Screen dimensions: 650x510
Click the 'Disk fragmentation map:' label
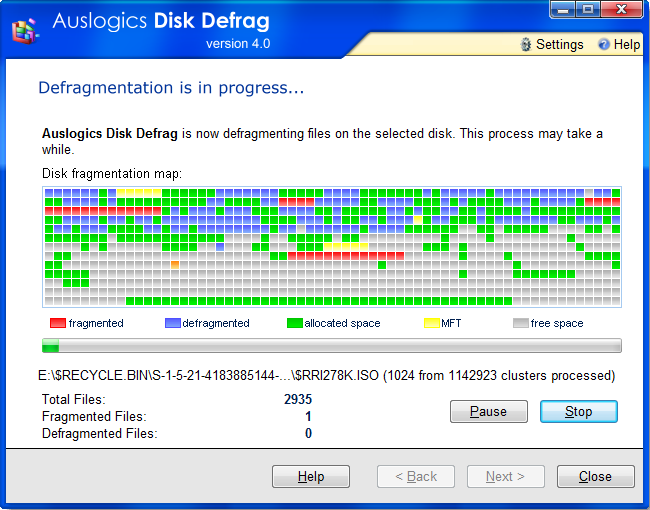tap(112, 173)
